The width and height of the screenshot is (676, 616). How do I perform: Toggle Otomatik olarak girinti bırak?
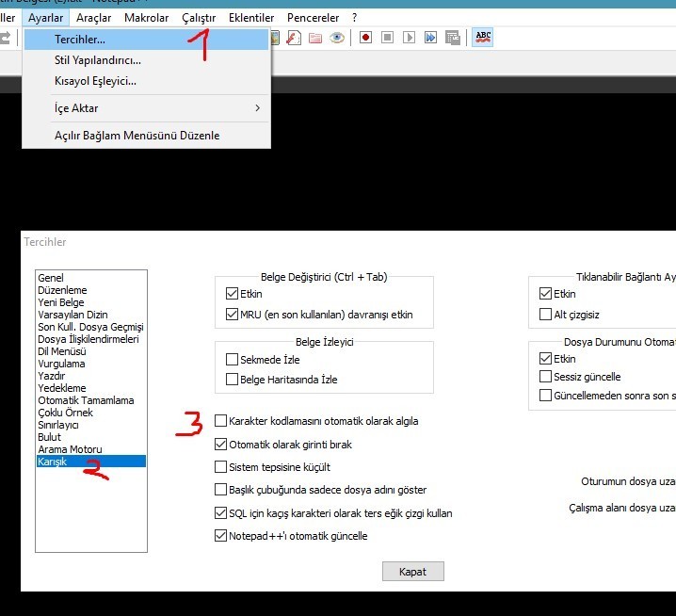pyautogui.click(x=220, y=444)
